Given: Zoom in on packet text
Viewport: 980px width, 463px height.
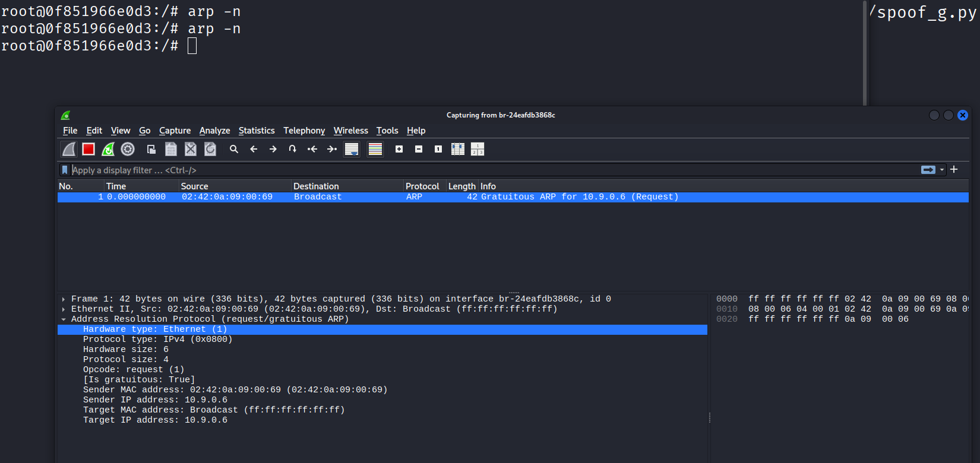Looking at the screenshot, I should (399, 149).
